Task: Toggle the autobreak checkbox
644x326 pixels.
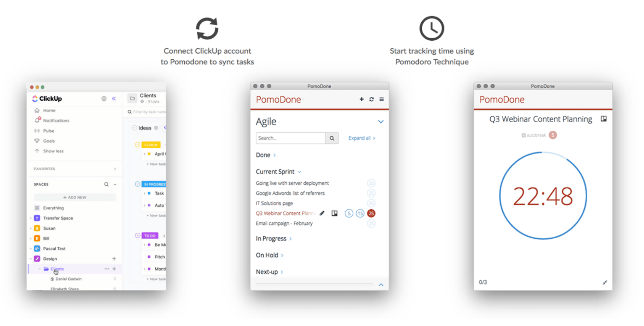Action: [x=524, y=135]
